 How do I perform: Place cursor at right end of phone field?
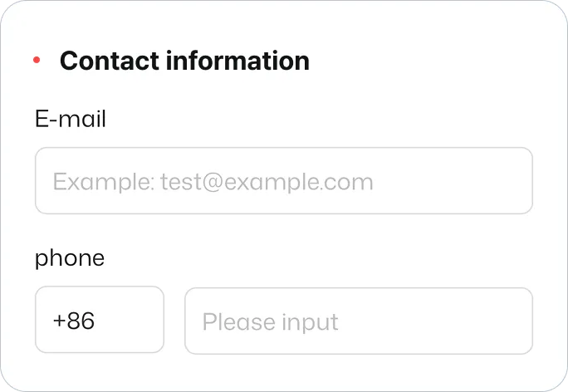[515, 321]
